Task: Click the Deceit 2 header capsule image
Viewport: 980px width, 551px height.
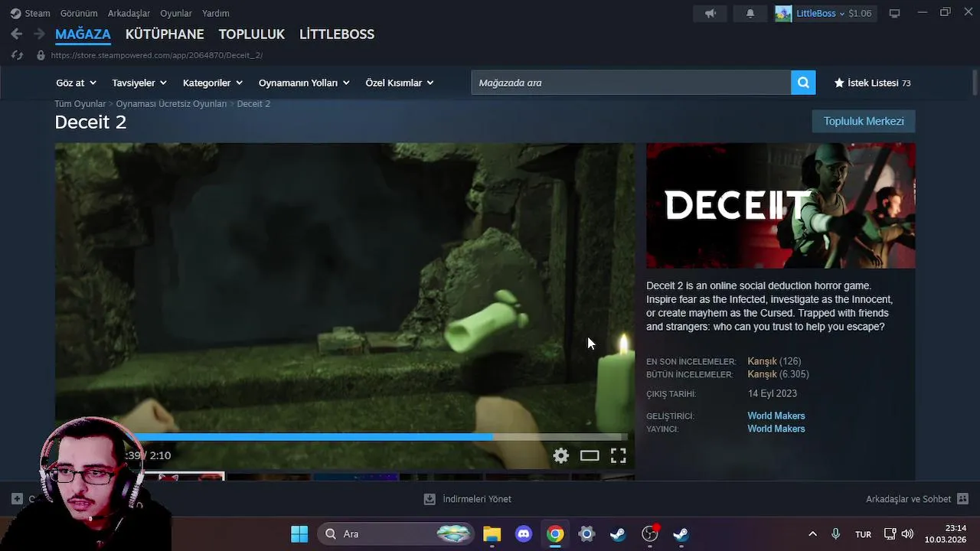Action: point(780,205)
